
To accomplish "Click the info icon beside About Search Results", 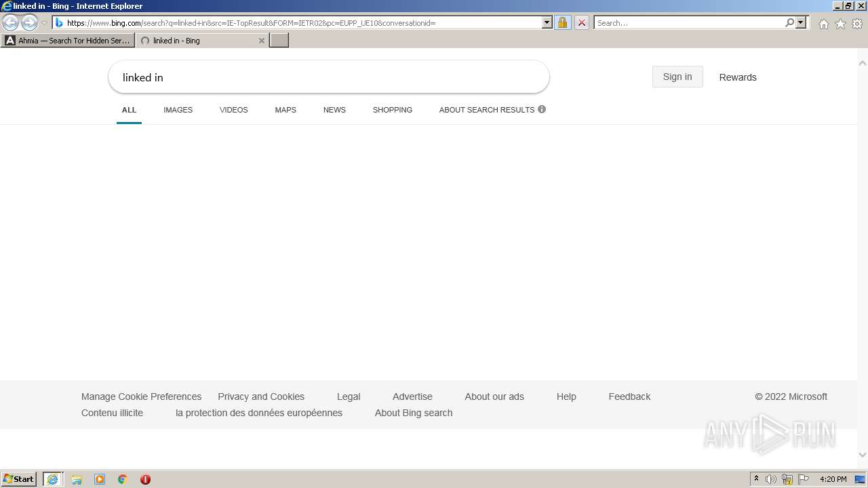I will pyautogui.click(x=542, y=109).
